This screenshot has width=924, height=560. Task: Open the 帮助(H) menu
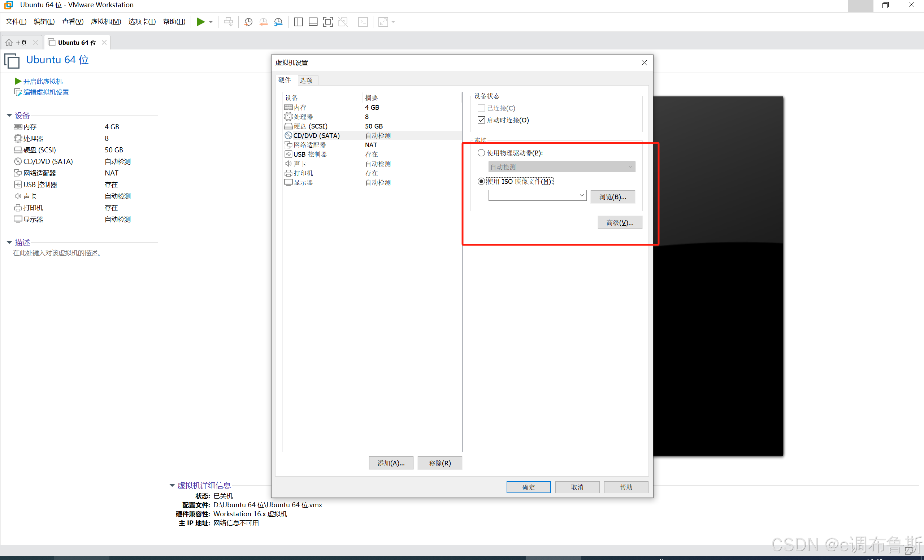pyautogui.click(x=174, y=21)
